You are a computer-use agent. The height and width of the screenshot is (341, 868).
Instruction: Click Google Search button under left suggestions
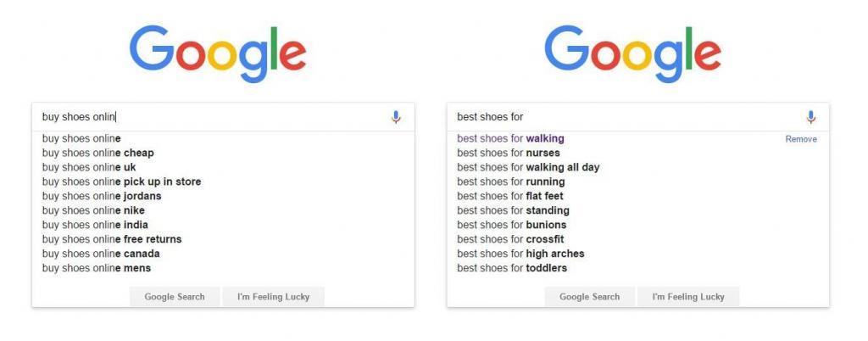pyautogui.click(x=175, y=297)
